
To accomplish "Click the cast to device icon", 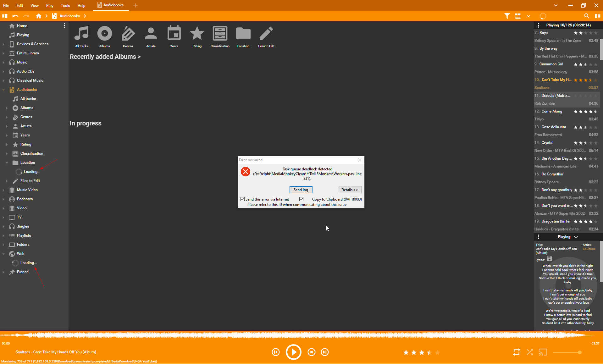I will [x=543, y=352].
